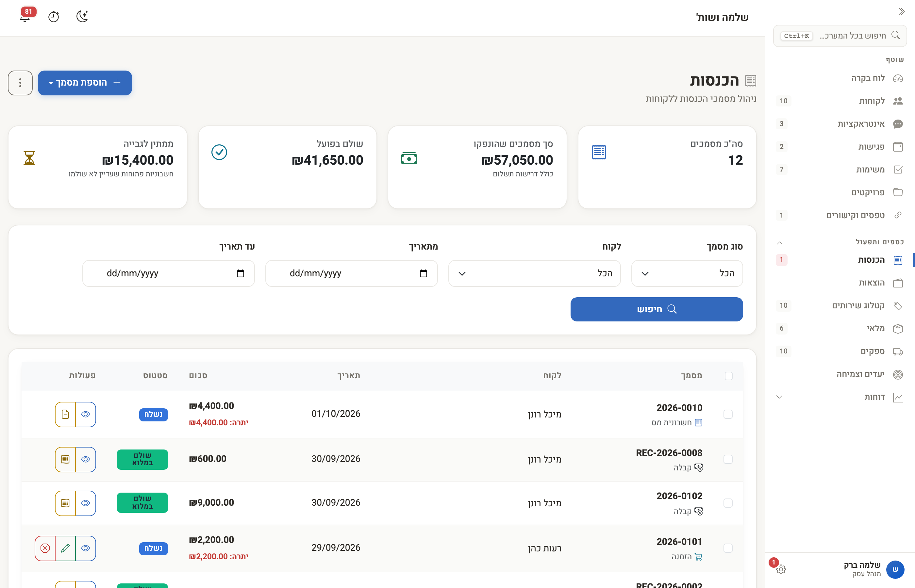Click the user avatar circle for שלמה ברק
This screenshot has height=588, width=915.
(895, 569)
